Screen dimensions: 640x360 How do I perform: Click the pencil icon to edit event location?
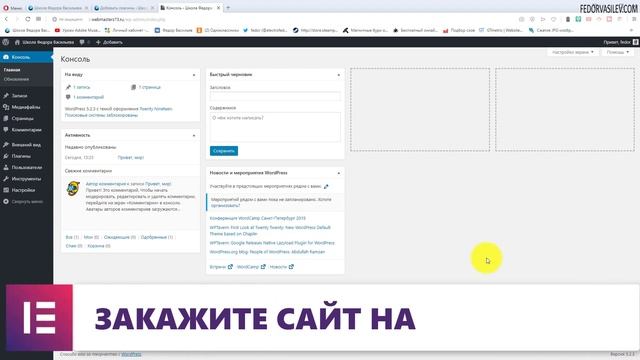[326, 187]
